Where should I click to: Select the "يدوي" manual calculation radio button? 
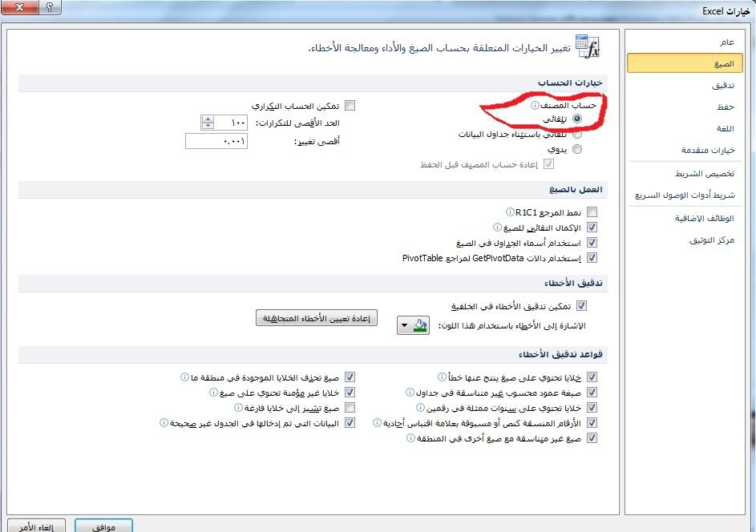pos(577,149)
